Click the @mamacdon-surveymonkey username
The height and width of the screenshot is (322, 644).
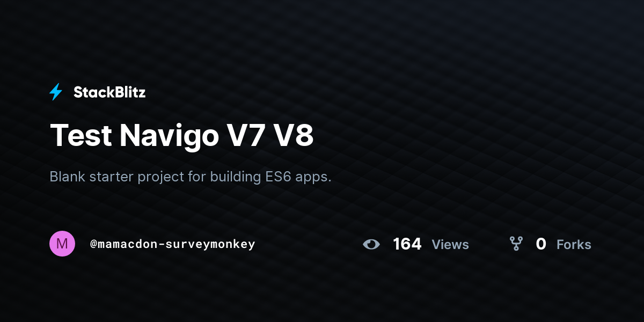coord(173,244)
